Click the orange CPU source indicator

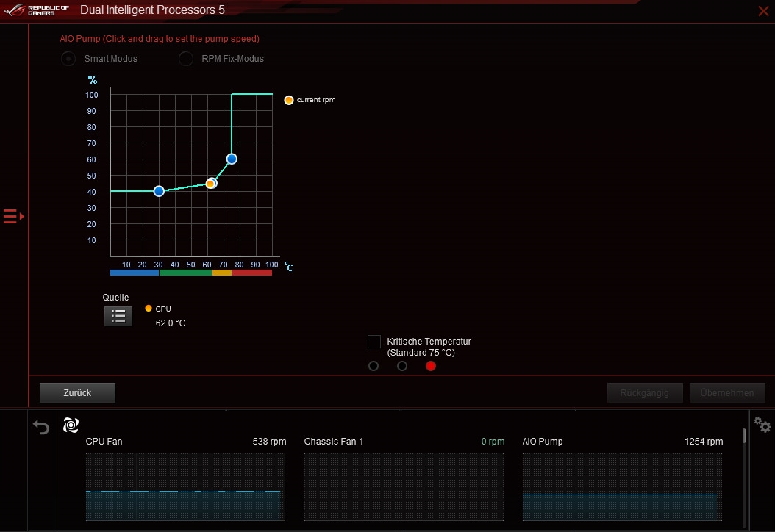click(x=149, y=309)
